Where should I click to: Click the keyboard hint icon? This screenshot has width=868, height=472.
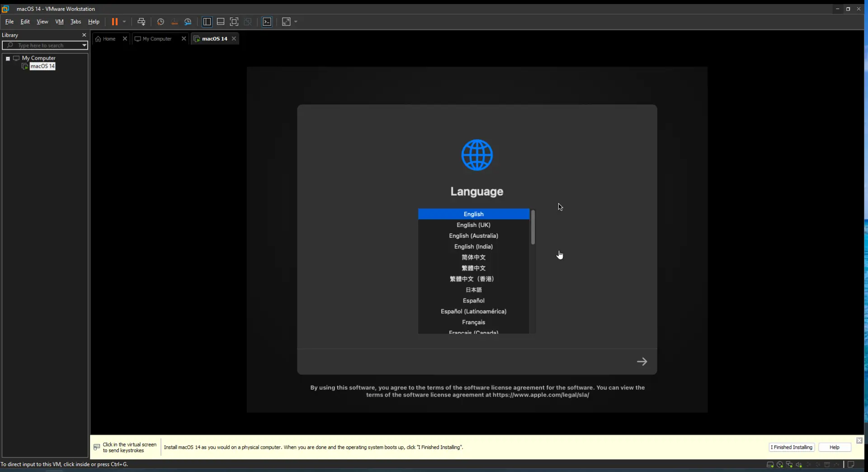click(96, 447)
